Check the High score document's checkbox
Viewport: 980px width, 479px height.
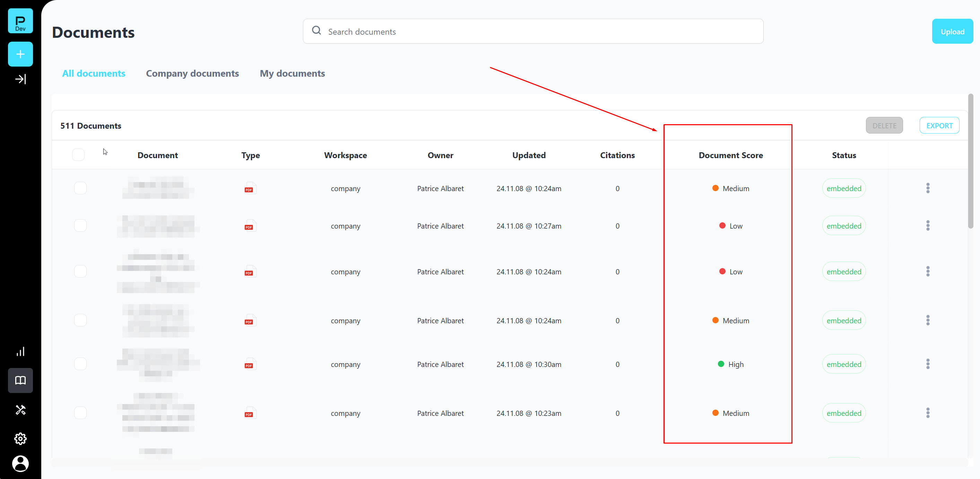tap(80, 364)
